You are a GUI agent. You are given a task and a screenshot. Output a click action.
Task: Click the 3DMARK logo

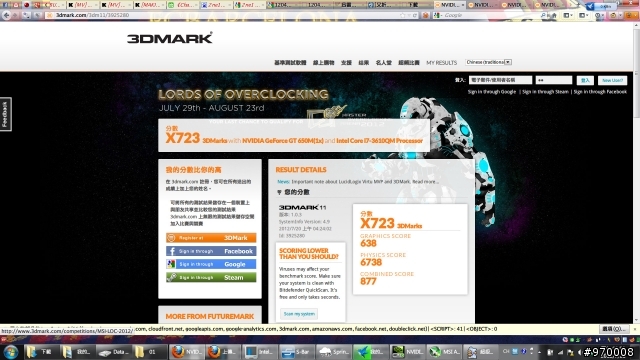(x=169, y=38)
